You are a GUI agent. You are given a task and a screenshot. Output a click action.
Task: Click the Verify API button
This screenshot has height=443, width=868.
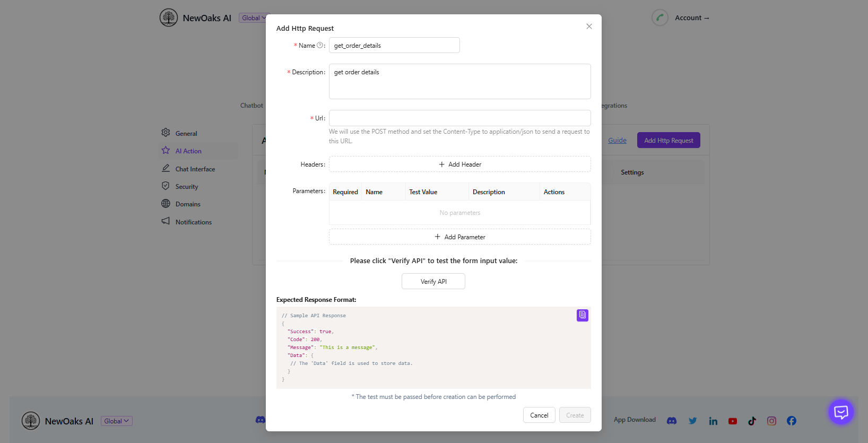point(433,282)
